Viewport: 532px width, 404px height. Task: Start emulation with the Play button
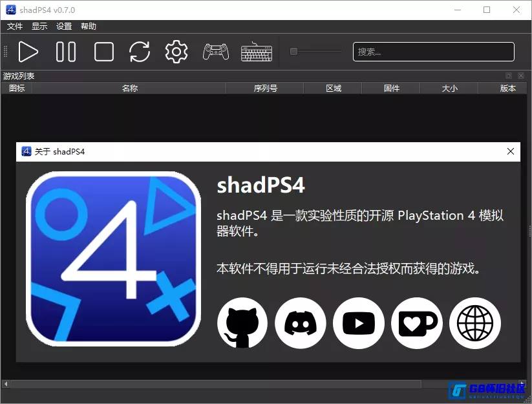pos(28,52)
